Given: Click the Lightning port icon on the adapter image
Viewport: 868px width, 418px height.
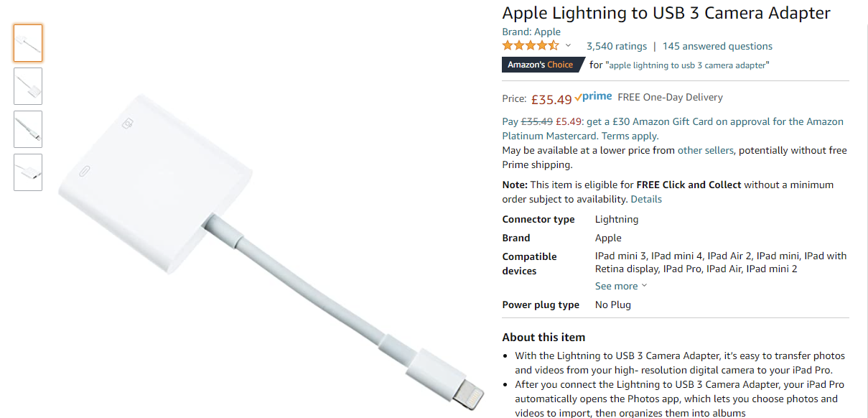Looking at the screenshot, I should coord(86,172).
